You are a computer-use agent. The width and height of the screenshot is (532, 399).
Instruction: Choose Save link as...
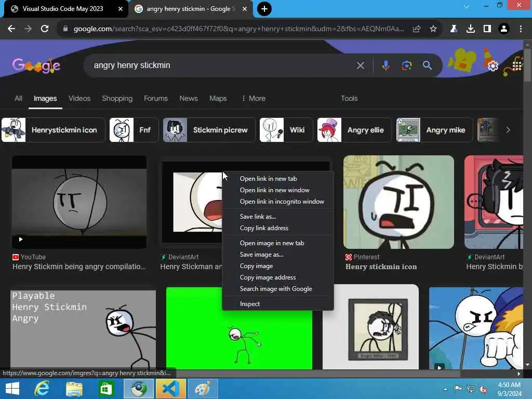pos(277,217)
